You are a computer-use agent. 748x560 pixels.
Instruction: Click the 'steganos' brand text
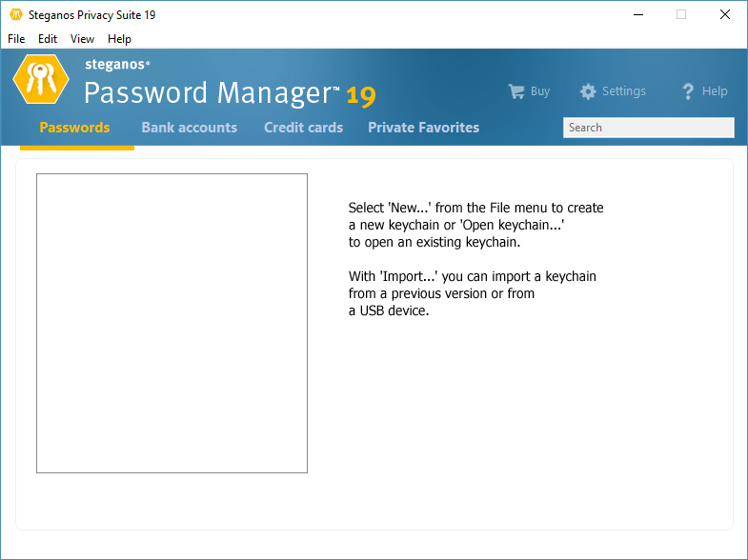(x=117, y=65)
